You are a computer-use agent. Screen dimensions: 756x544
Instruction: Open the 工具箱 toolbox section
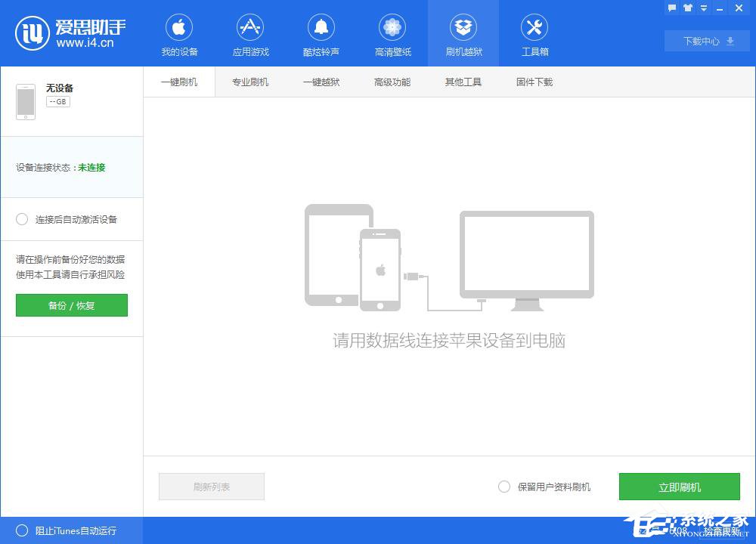[x=534, y=33]
